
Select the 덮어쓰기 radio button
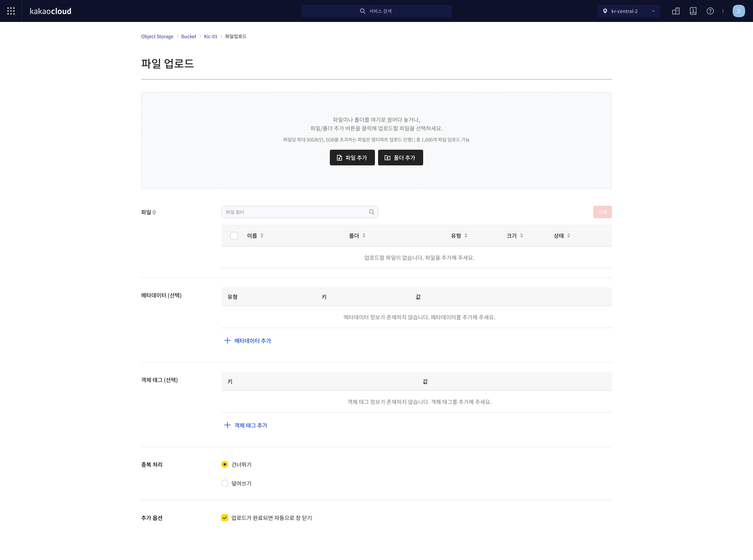(225, 483)
